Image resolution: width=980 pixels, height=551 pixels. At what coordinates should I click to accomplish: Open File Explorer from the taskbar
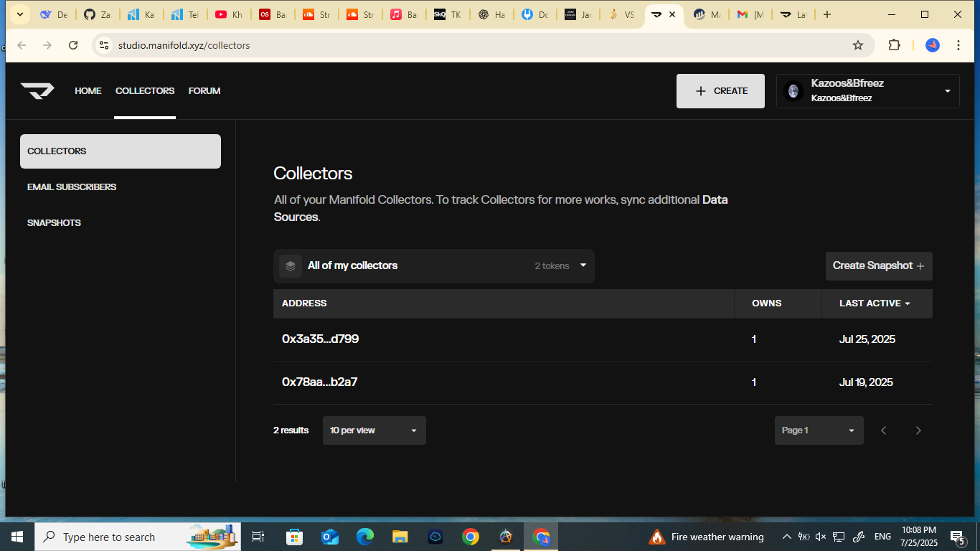click(400, 537)
